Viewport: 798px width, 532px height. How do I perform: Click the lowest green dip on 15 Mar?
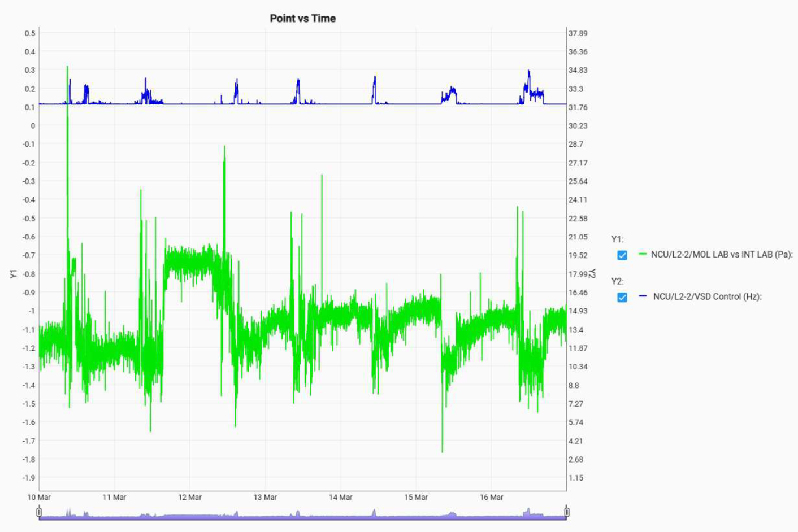click(442, 451)
